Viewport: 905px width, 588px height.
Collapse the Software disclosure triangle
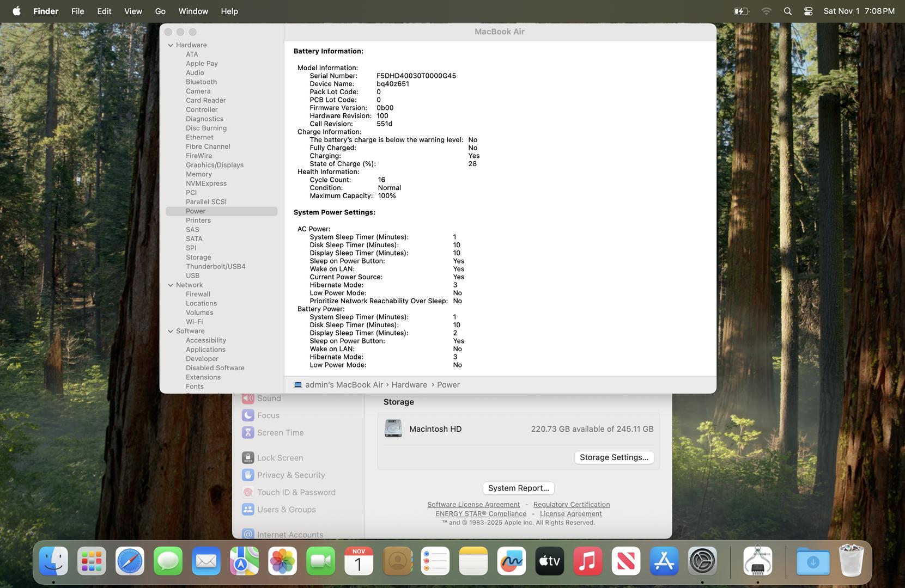pyautogui.click(x=171, y=331)
